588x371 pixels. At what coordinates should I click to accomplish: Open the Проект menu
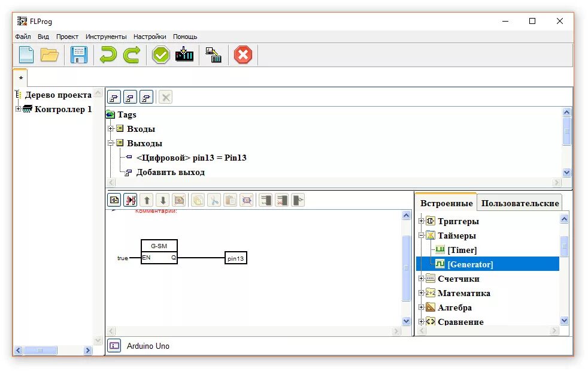[67, 37]
